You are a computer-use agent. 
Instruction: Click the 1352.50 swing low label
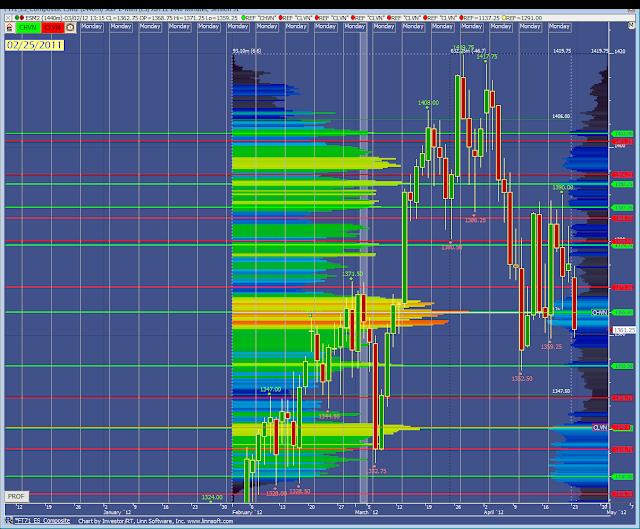pos(522,378)
